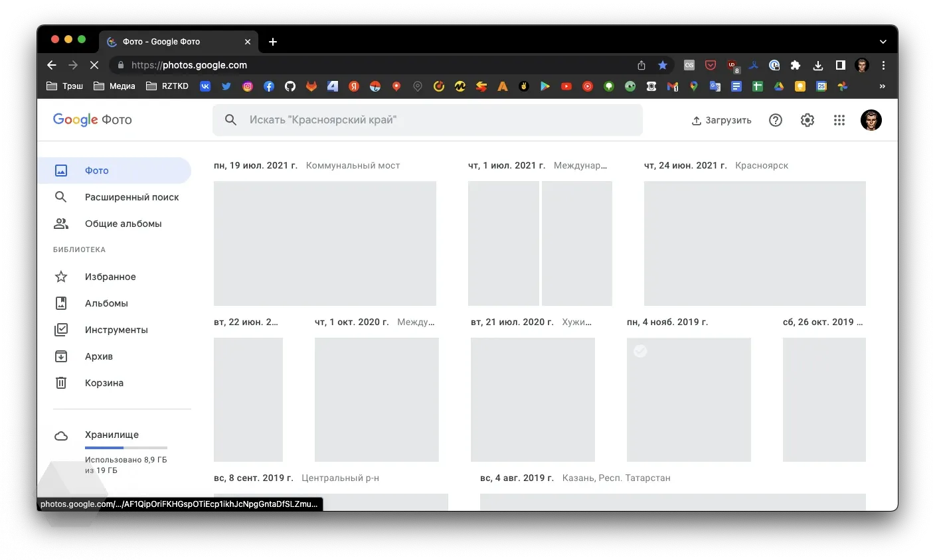Open the photo from 1 окт. 2020
The height and width of the screenshot is (560, 935).
tap(377, 399)
